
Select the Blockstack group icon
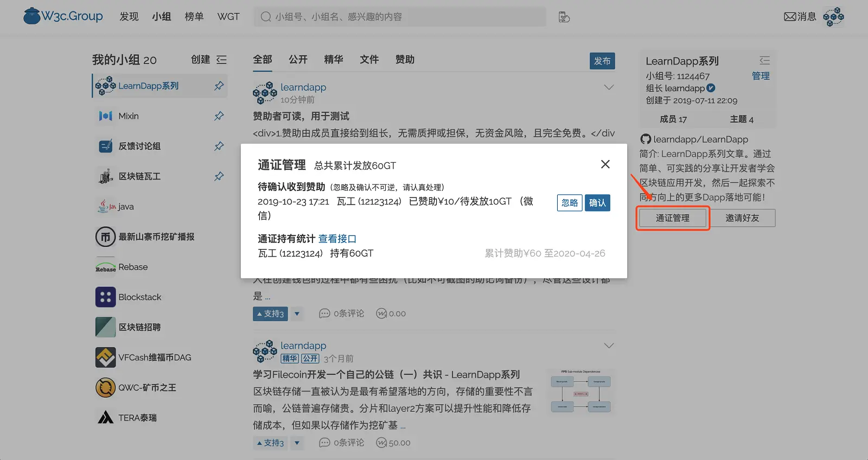coord(105,297)
